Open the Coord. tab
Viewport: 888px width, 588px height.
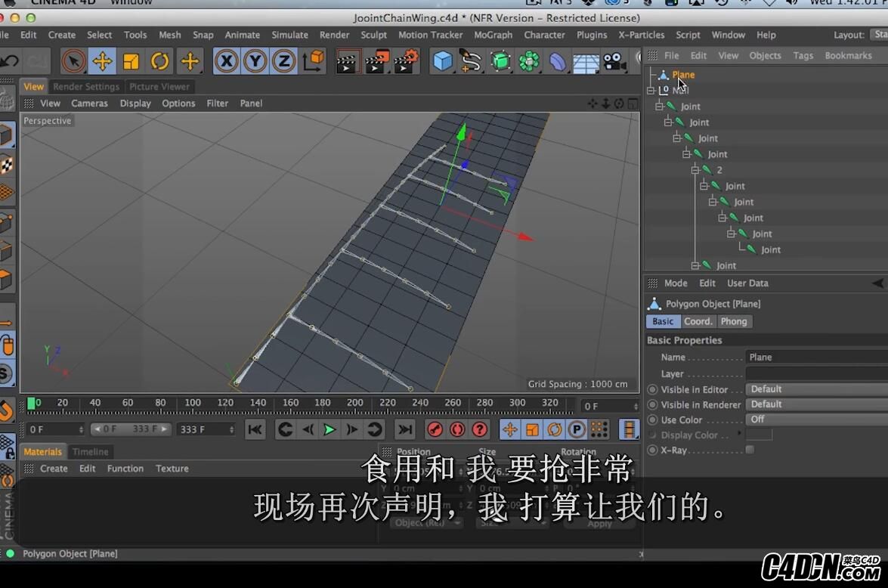pyautogui.click(x=697, y=321)
